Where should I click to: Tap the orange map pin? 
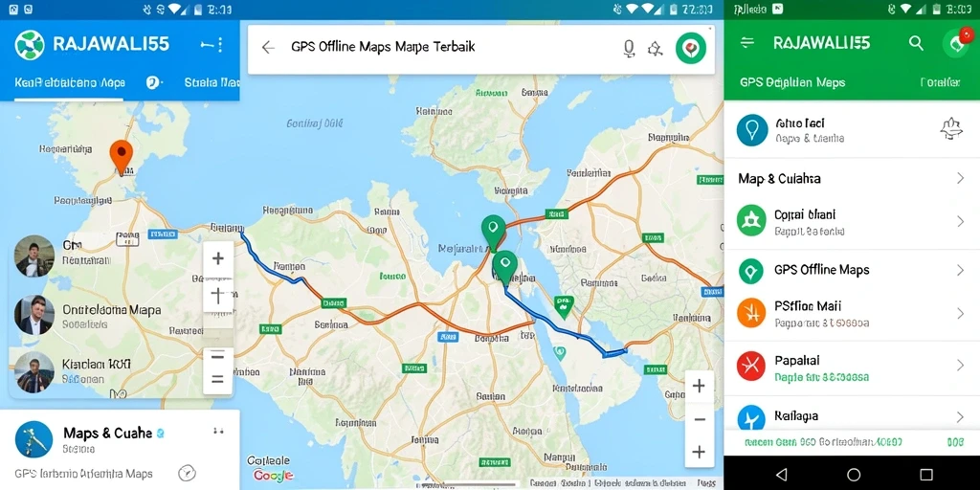click(x=122, y=156)
